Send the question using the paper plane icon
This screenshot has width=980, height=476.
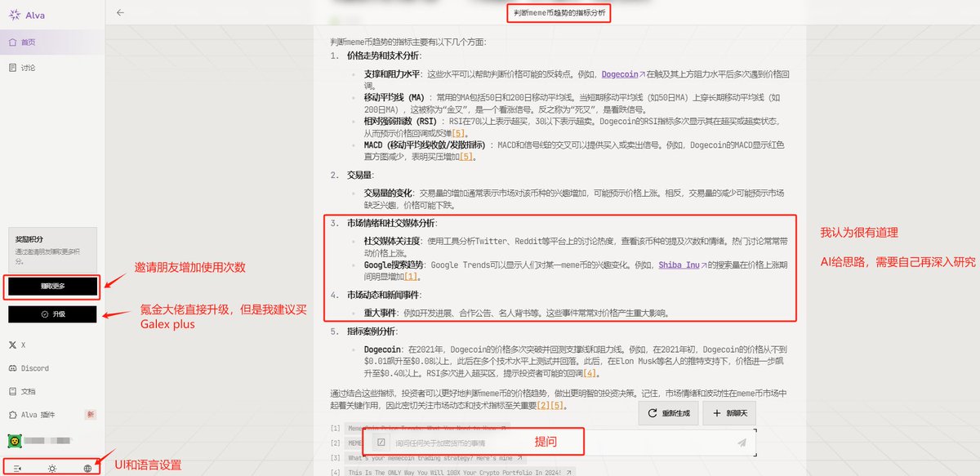[x=742, y=442]
